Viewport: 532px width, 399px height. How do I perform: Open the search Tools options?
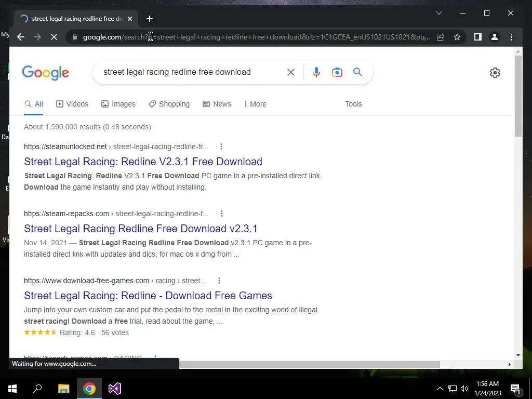pyautogui.click(x=353, y=104)
